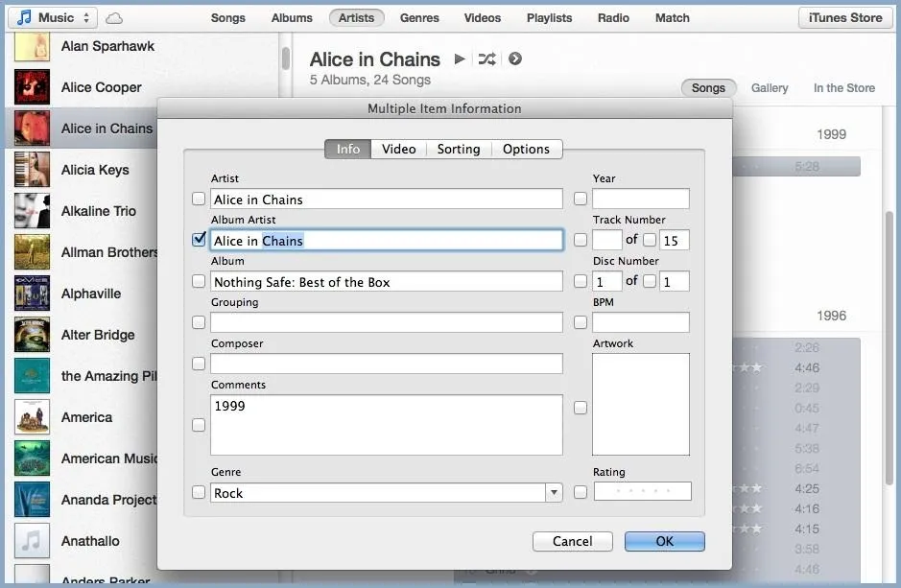Open the arrow menu beside Alice in Chains
Viewport: 901px width, 588px height.
[x=515, y=59]
